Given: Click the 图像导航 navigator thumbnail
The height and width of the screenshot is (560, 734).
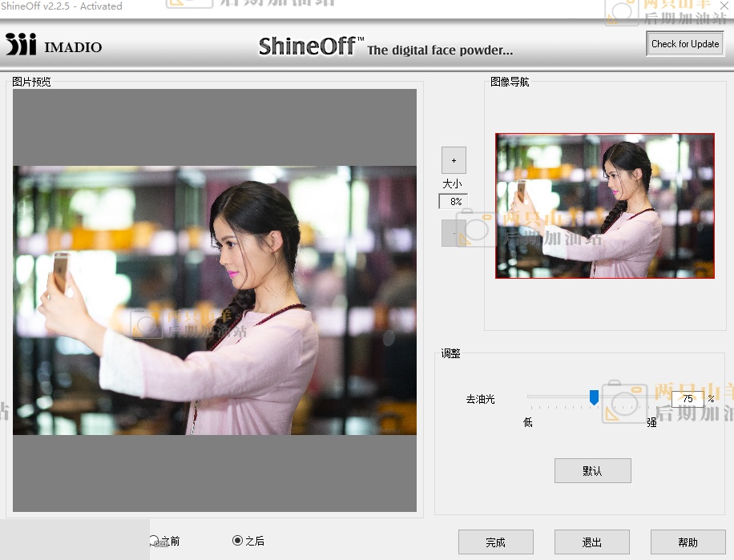Looking at the screenshot, I should coord(604,206).
